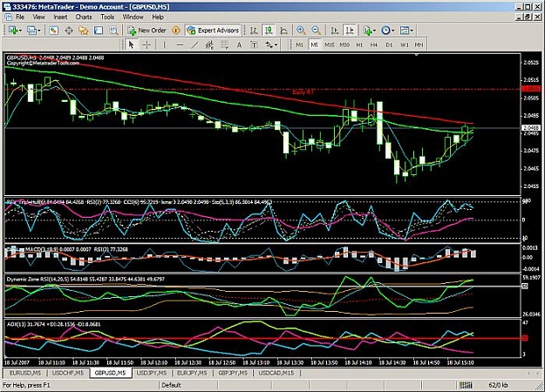Expand the Templates dropdown
Viewport: 545px width, 392px height.
[x=412, y=30]
